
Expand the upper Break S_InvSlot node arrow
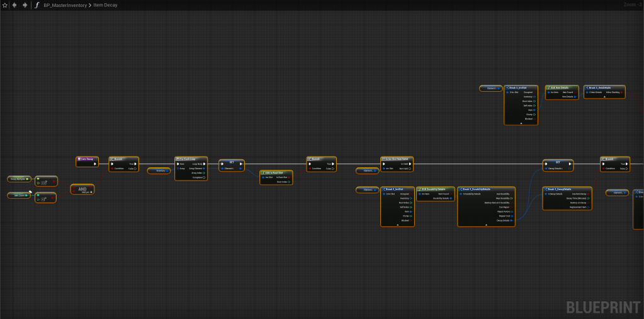521,123
